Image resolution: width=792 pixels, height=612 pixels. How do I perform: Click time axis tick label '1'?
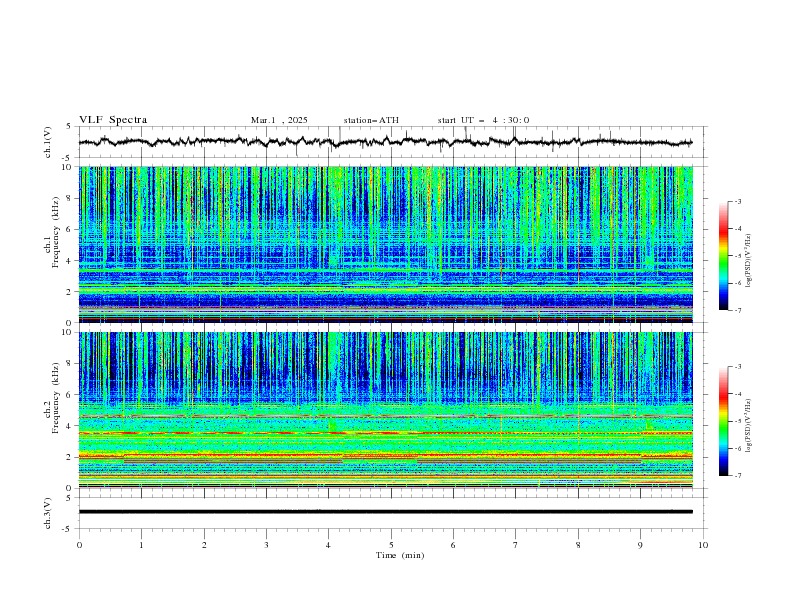click(141, 545)
